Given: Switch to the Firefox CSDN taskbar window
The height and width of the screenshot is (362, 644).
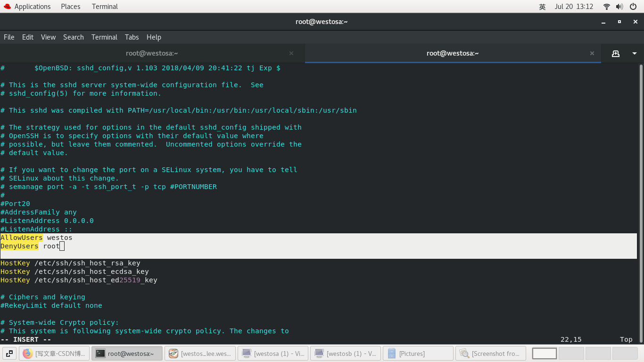Looking at the screenshot, I should (x=54, y=354).
